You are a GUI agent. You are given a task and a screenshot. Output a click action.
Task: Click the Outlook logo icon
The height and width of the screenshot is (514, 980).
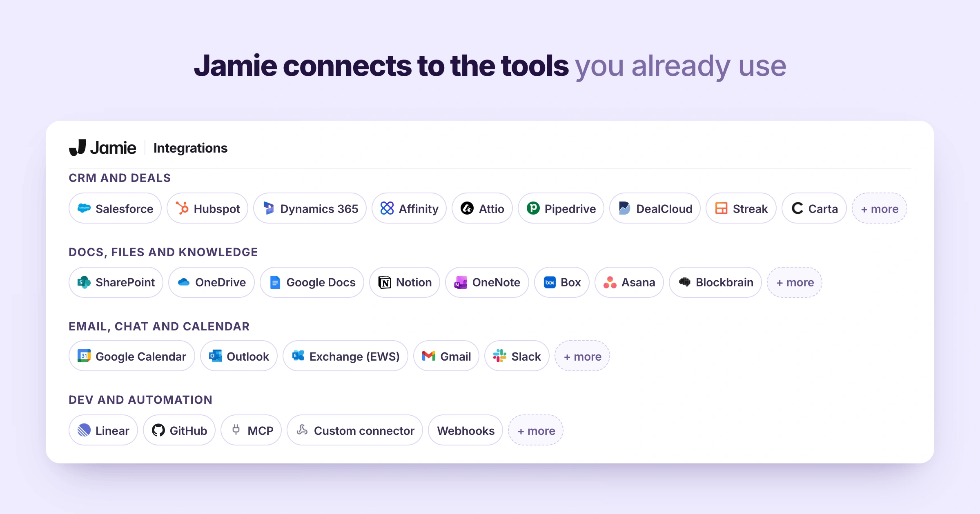(215, 356)
